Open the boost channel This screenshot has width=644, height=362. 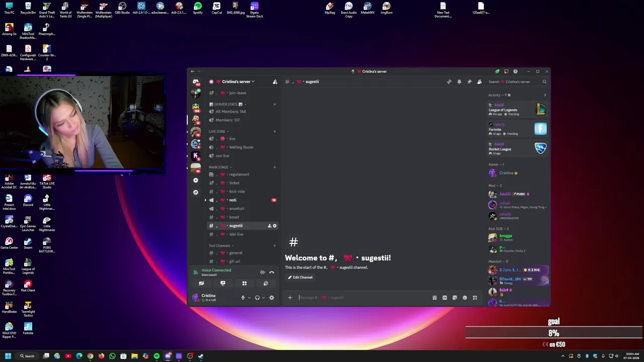point(243,217)
